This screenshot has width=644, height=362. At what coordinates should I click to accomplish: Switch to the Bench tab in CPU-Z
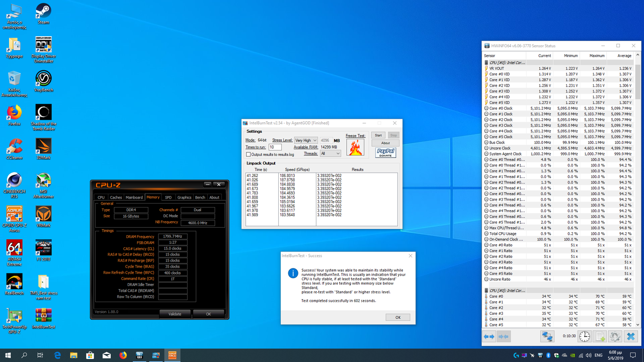tap(200, 198)
